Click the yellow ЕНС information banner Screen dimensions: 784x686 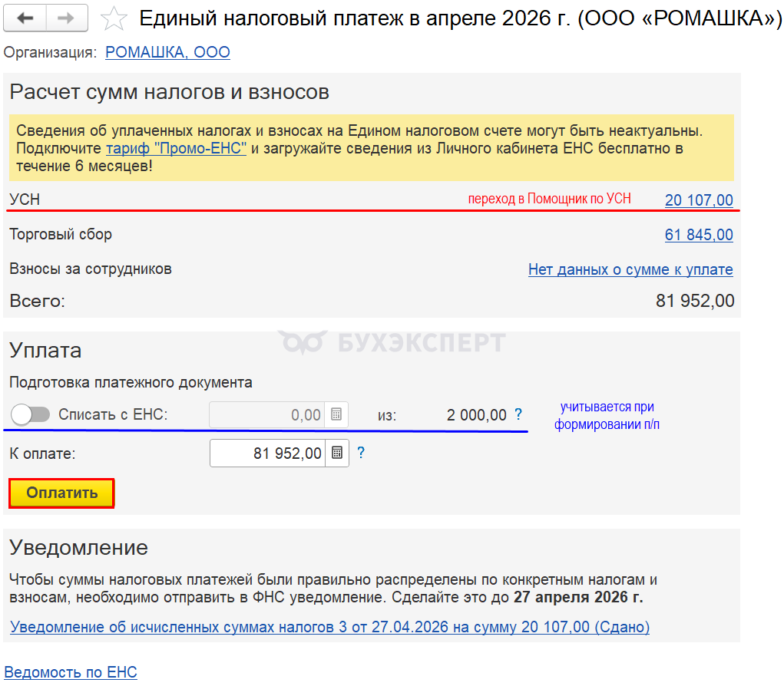[372, 148]
